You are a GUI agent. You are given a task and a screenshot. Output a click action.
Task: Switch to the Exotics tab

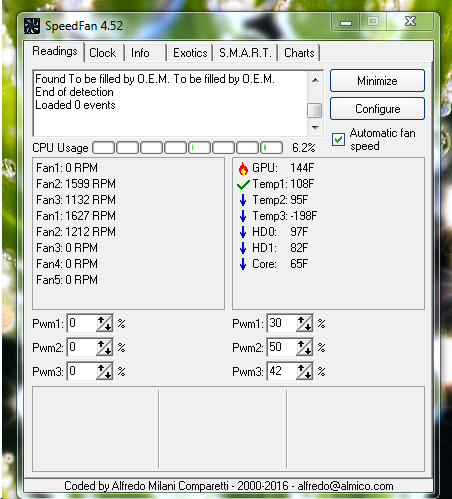190,53
